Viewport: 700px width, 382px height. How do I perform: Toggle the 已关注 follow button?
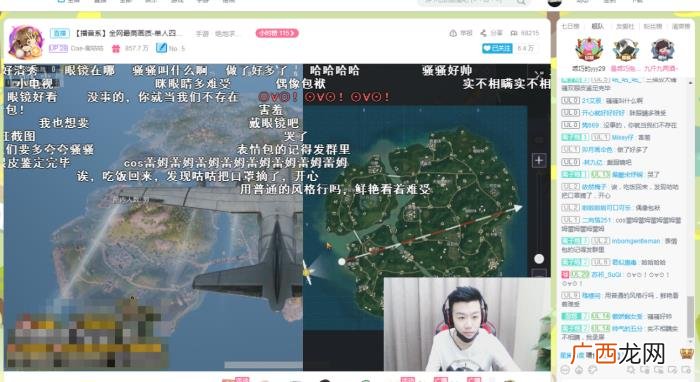click(497, 48)
